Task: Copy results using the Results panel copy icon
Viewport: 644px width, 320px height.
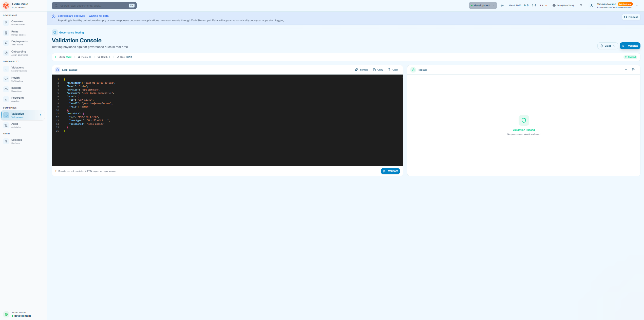Action: pyautogui.click(x=634, y=70)
